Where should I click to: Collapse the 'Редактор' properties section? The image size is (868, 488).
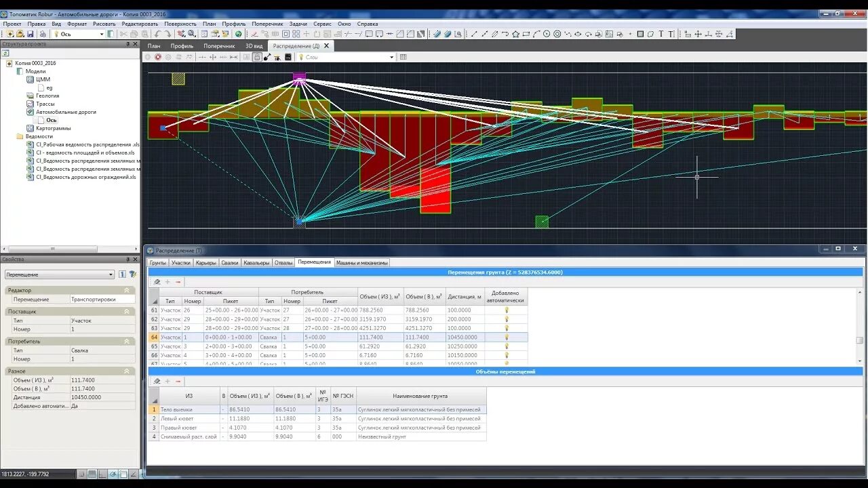[127, 290]
